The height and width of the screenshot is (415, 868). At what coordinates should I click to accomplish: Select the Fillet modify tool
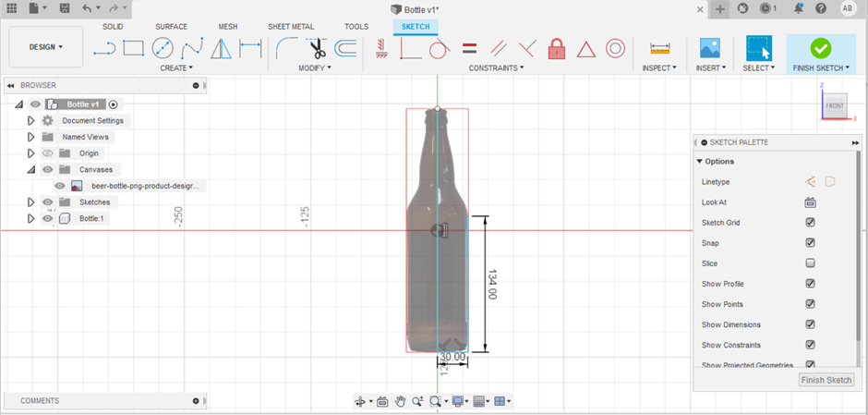coord(287,49)
